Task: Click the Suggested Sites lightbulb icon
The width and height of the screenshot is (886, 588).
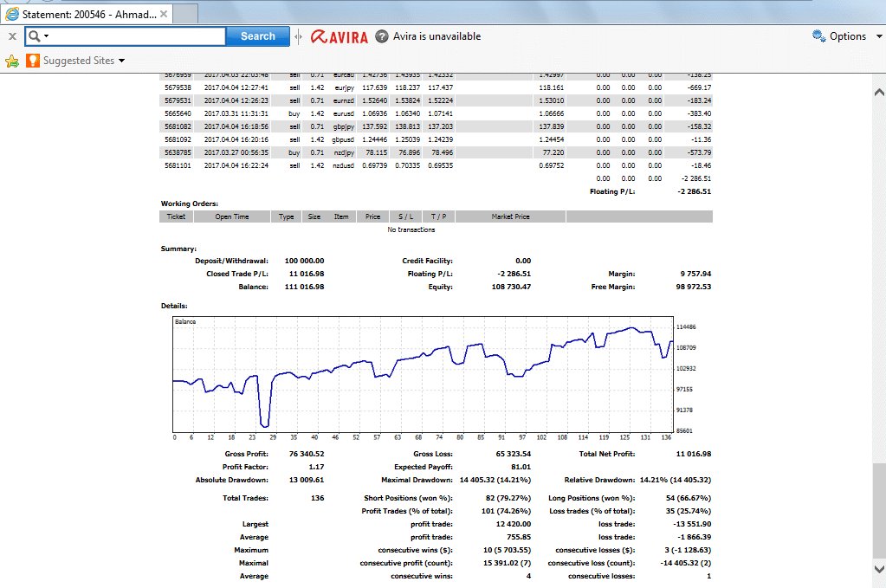Action: [33, 61]
